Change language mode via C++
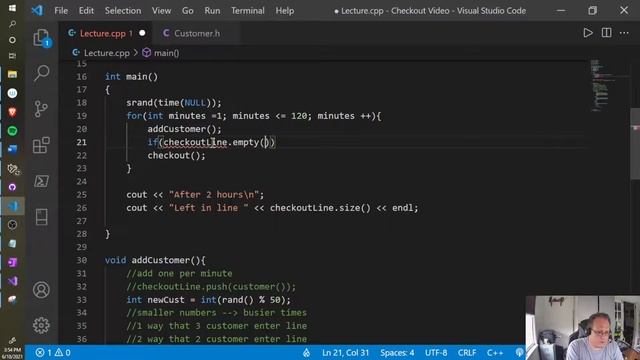Viewport: 640px width, 360px height. (495, 353)
